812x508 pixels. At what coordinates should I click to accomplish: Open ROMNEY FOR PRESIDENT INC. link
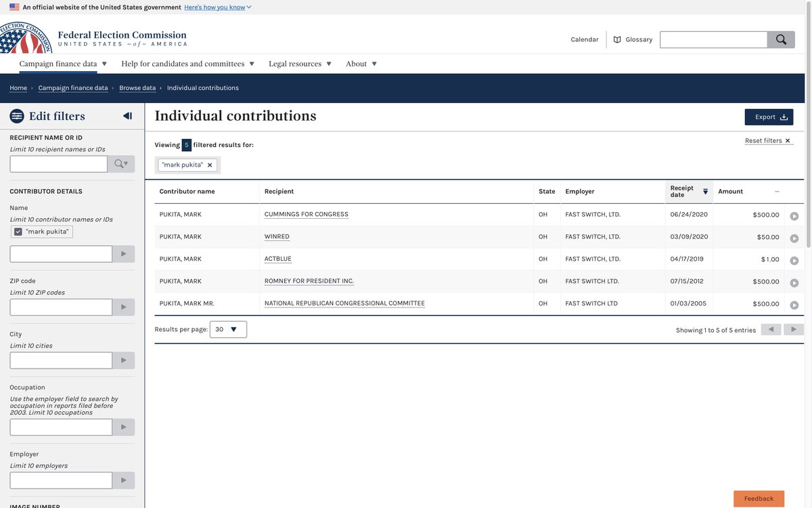pos(309,281)
